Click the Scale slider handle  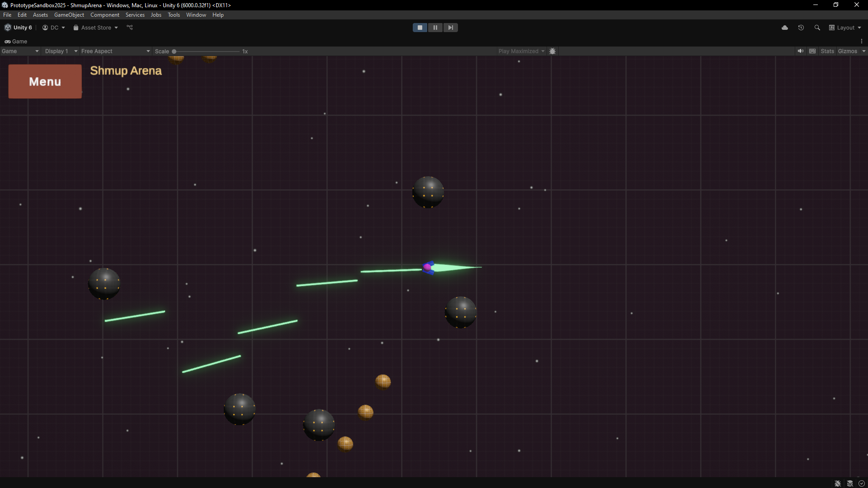tap(174, 52)
